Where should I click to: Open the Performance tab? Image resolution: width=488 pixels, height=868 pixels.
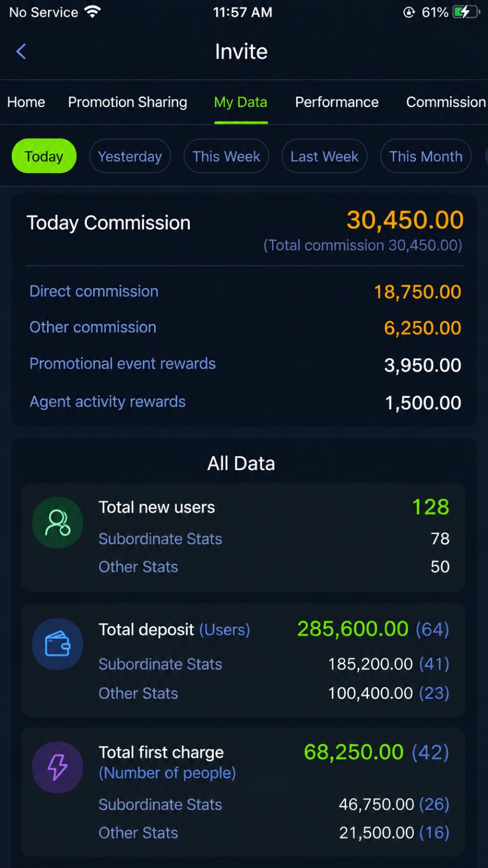(337, 102)
